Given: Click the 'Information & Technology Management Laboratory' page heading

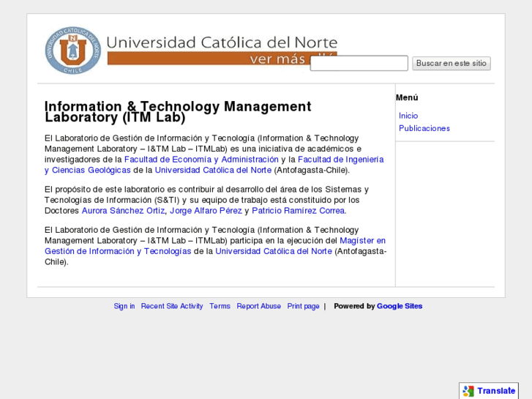Looking at the screenshot, I should (178, 112).
